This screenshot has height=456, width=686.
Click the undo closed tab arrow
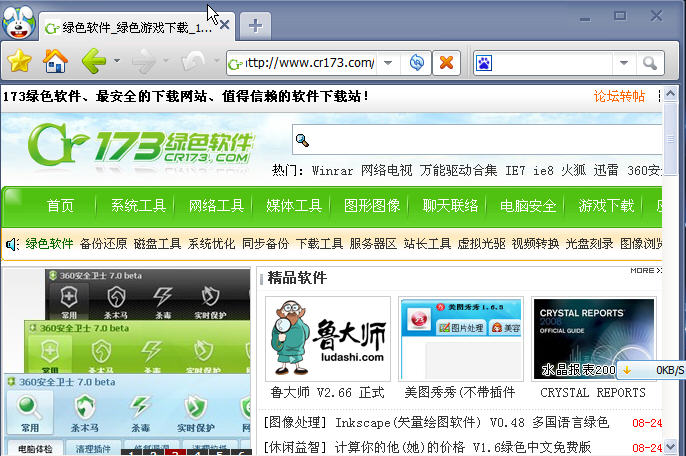(x=193, y=61)
